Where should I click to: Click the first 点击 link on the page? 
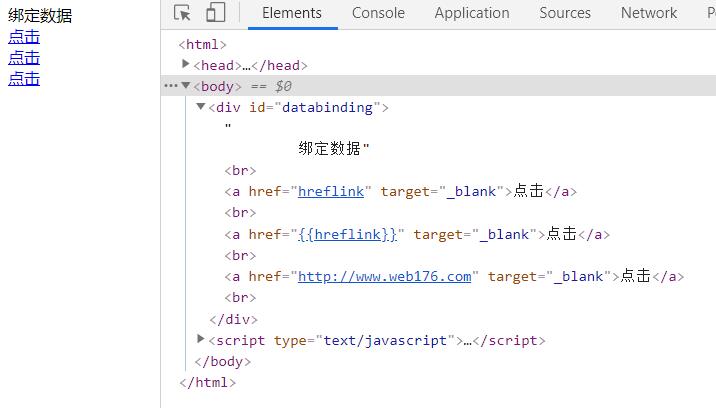pos(24,37)
